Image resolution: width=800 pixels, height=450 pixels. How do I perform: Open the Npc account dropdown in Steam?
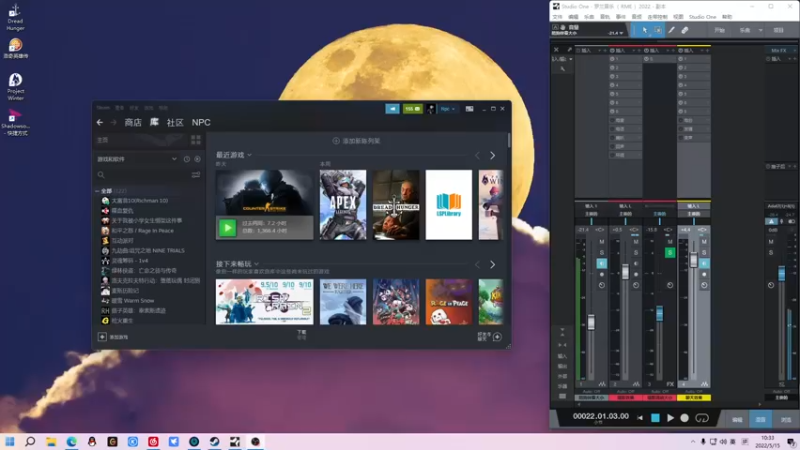coord(448,109)
